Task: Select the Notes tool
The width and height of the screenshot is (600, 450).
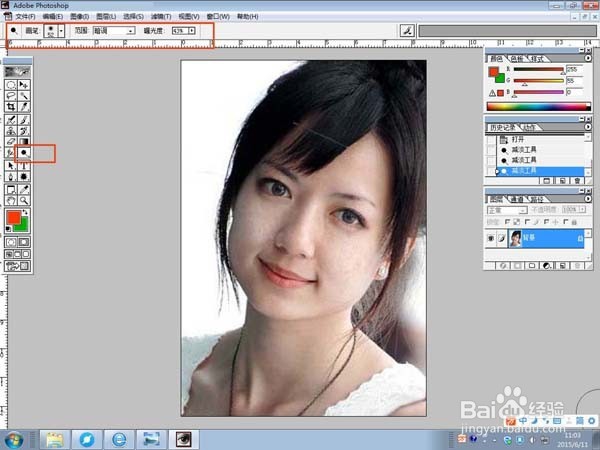Action: (11, 189)
